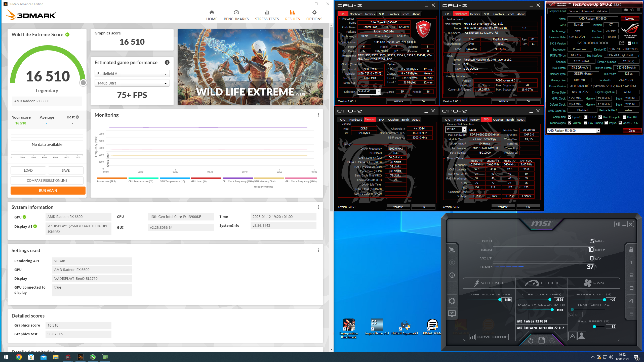Toggle Vulkan checkbox in GPU-Z
This screenshot has height=362, width=644.
[x=570, y=123]
